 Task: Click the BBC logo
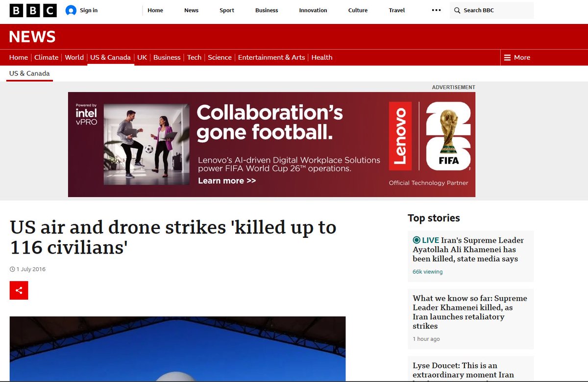pyautogui.click(x=33, y=10)
